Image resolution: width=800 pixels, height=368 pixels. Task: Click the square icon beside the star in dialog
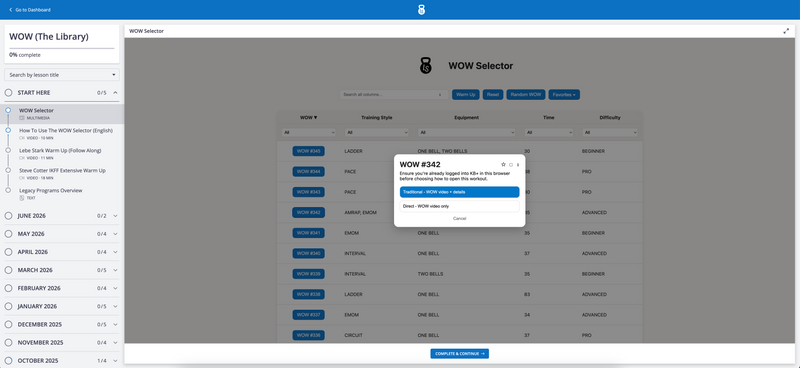pyautogui.click(x=511, y=164)
